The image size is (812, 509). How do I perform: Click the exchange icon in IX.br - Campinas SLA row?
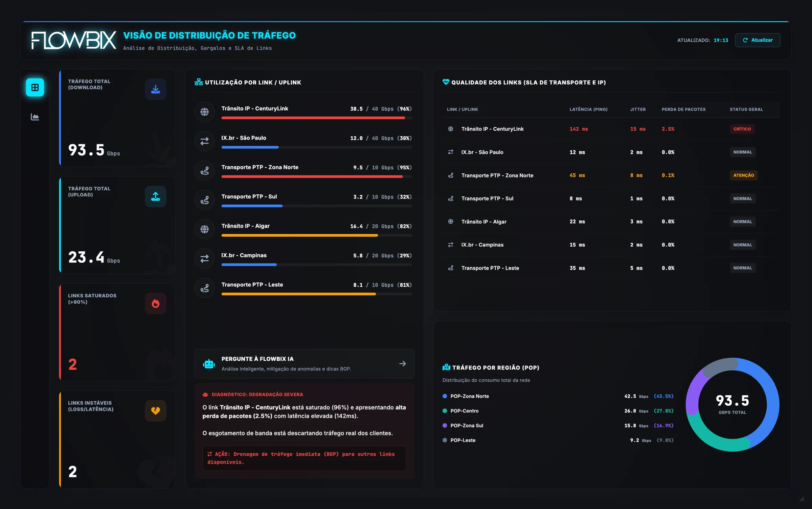click(451, 245)
